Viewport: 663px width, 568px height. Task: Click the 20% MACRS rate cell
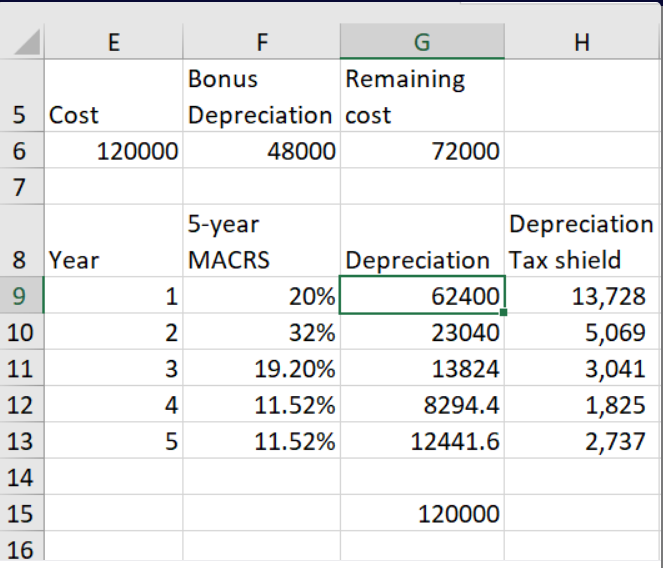coord(260,296)
